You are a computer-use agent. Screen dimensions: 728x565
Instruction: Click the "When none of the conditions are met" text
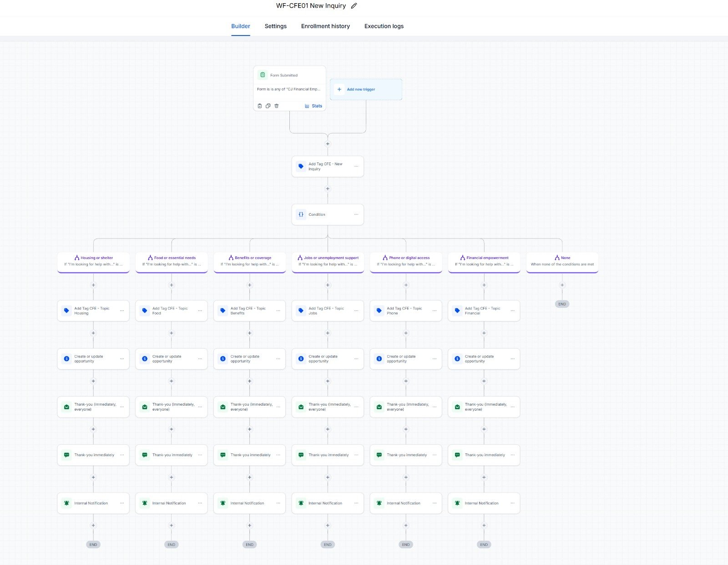[562, 264]
